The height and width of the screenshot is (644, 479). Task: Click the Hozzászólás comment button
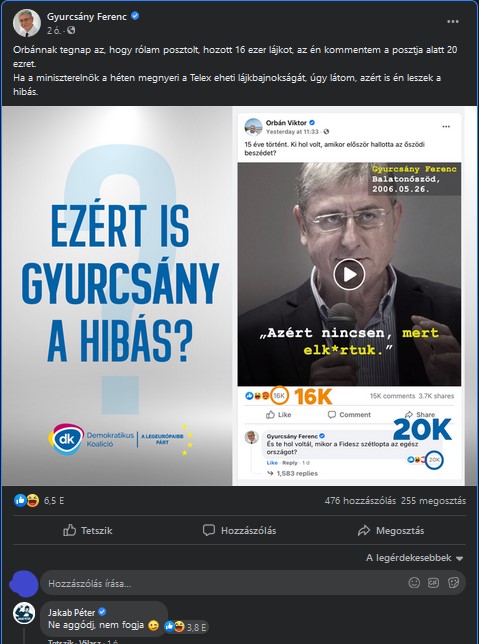(240, 530)
